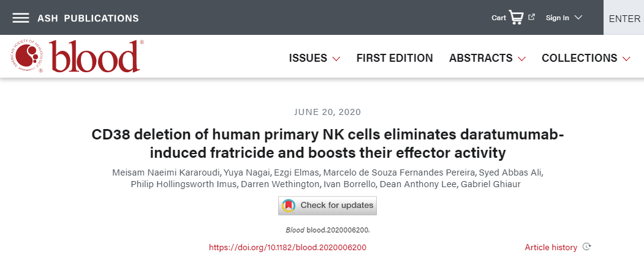Image resolution: width=644 pixels, height=263 pixels.
Task: Click the Check for updates button
Action: (327, 206)
